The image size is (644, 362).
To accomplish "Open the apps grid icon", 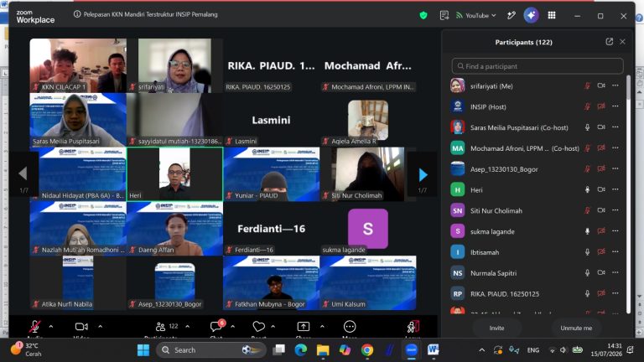I will coord(552,15).
